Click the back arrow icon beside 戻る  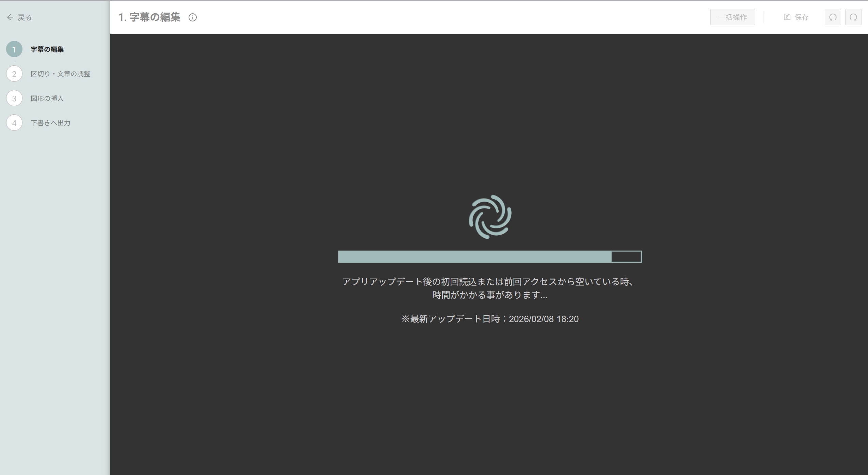pyautogui.click(x=10, y=17)
